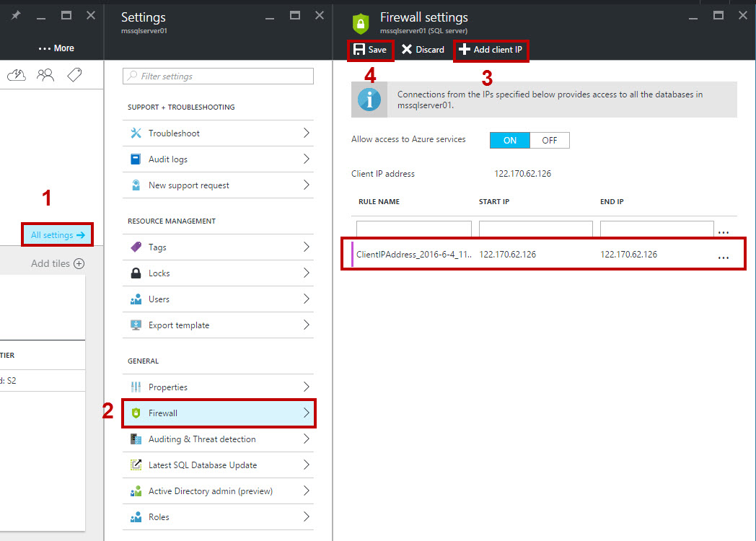Image resolution: width=756 pixels, height=541 pixels.
Task: Open Latest SQL Database Update item
Action: tap(218, 465)
